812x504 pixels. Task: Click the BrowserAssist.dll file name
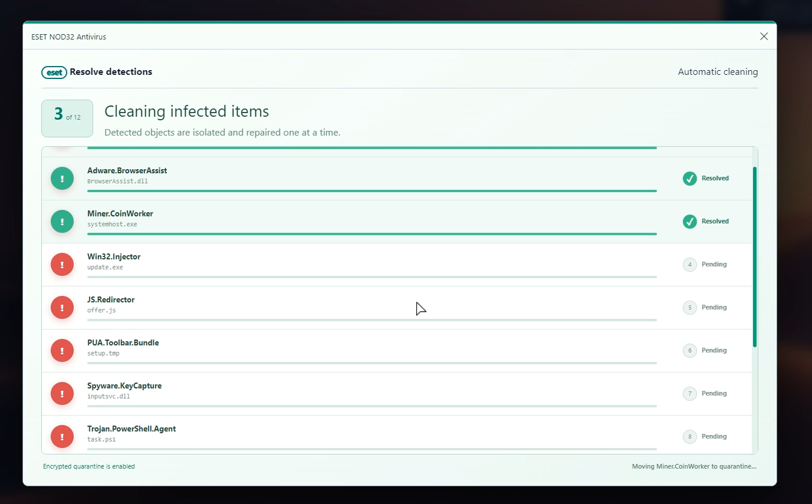pos(117,182)
